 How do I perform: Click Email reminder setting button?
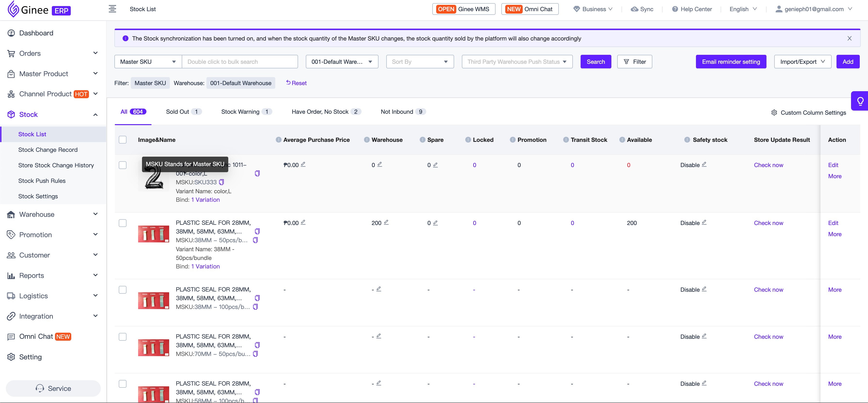[731, 62]
